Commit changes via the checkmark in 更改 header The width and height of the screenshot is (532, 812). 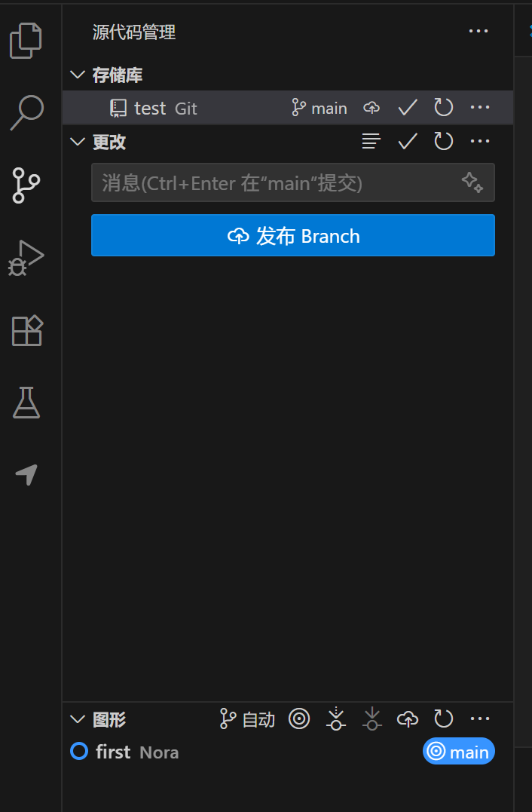(407, 141)
